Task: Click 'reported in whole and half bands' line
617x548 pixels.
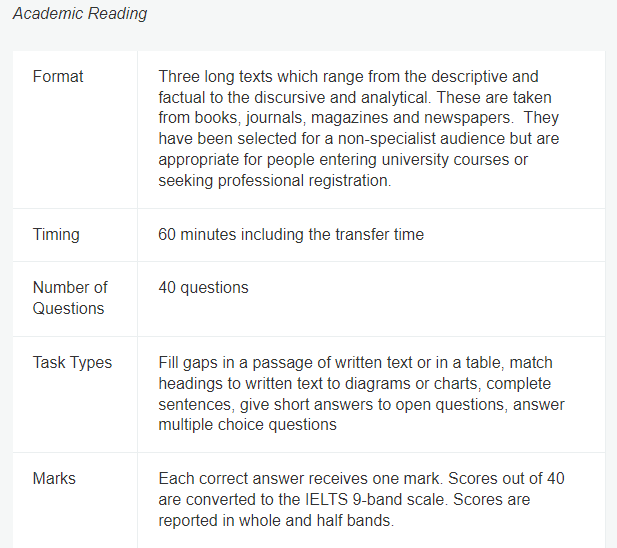Action: [x=276, y=520]
